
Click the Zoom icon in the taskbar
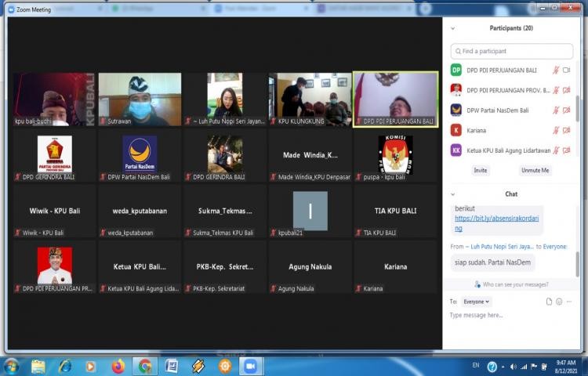coord(251,366)
